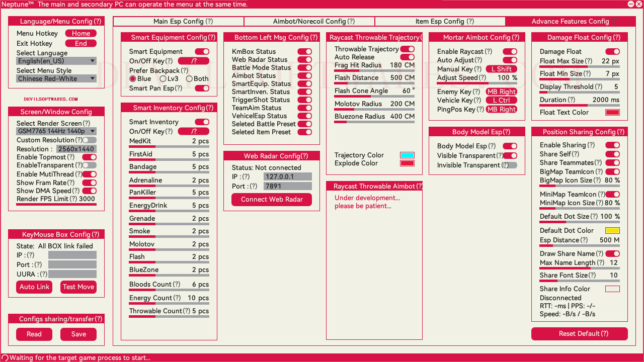The height and width of the screenshot is (362, 644).
Task: Click the (?) help icon next to Web Radar IP
Action: tap(246, 177)
